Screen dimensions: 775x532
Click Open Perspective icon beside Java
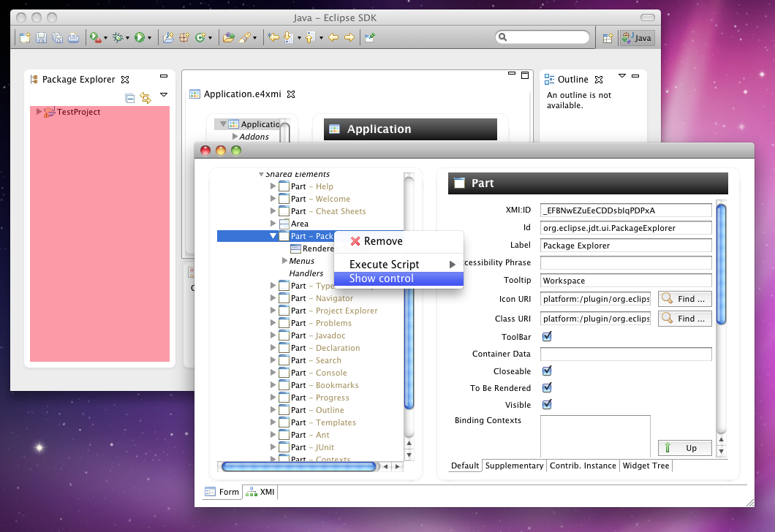coord(608,38)
